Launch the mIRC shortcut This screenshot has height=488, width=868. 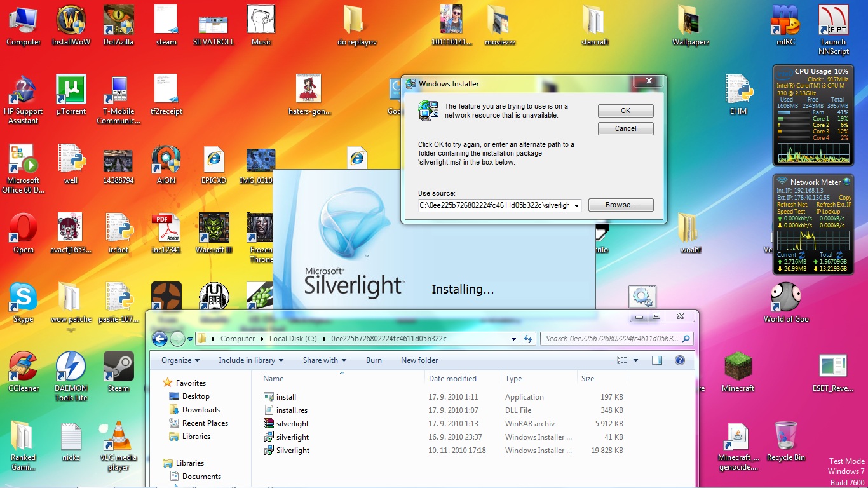click(x=785, y=21)
